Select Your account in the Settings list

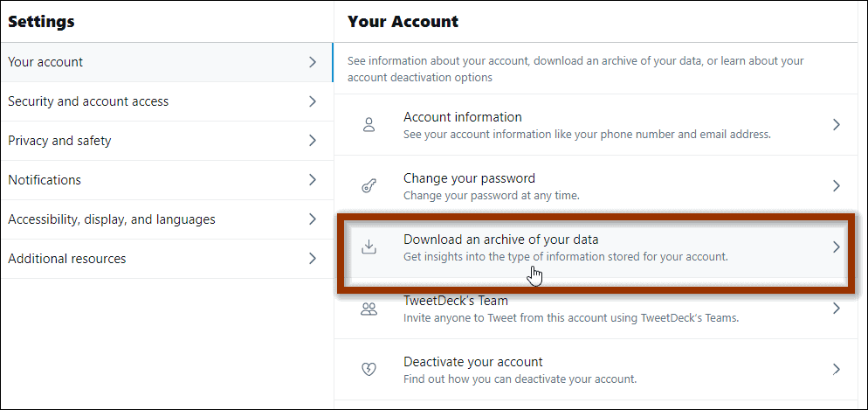(46, 62)
